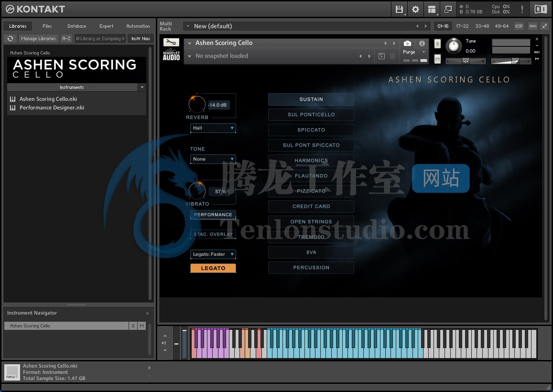Open TONE None dropdown
Screen dimensions: 553x392
(213, 159)
